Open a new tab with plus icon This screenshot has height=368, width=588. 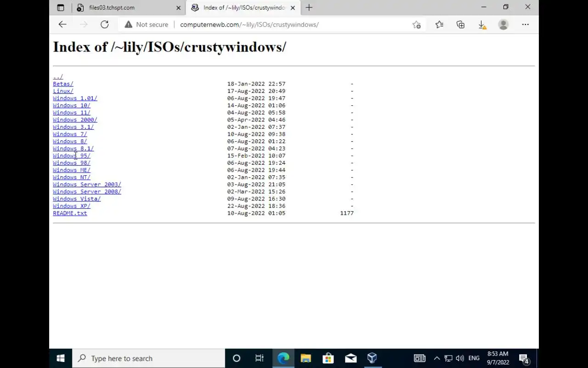click(309, 7)
